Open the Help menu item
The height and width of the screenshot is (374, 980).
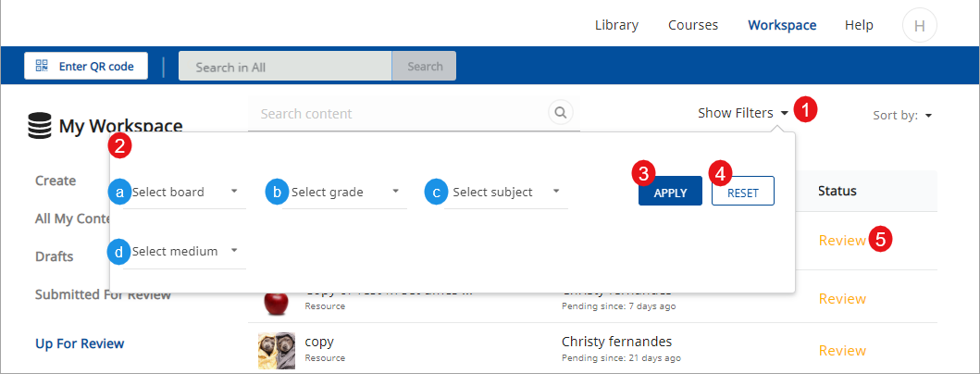pyautogui.click(x=859, y=25)
